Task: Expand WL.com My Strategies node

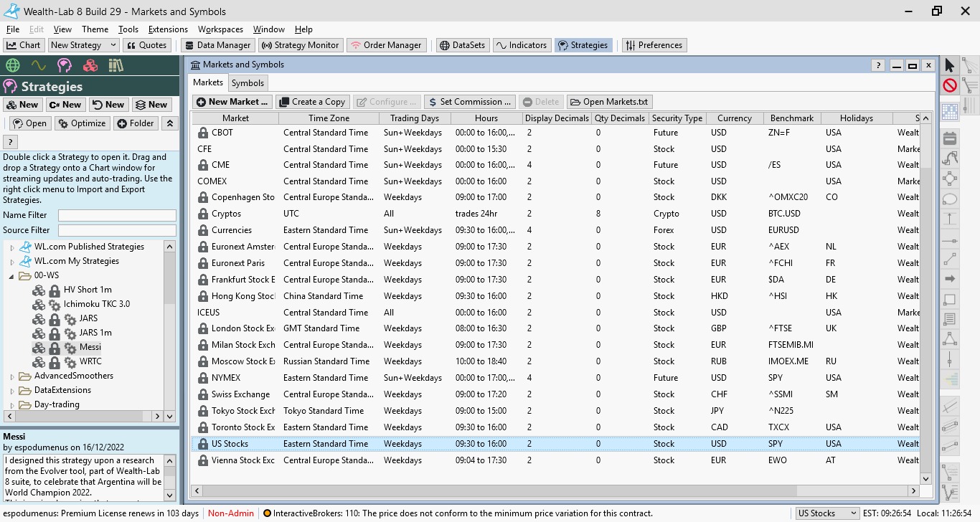Action: [x=12, y=261]
